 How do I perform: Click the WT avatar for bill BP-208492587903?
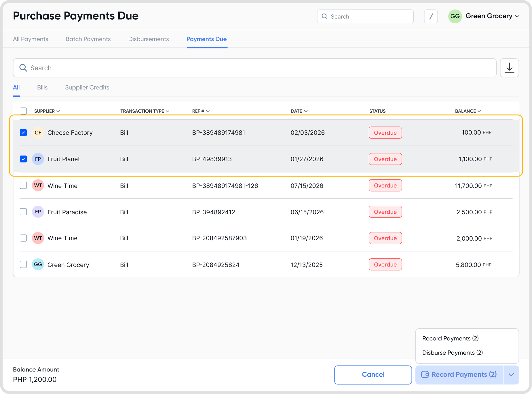[x=38, y=238]
